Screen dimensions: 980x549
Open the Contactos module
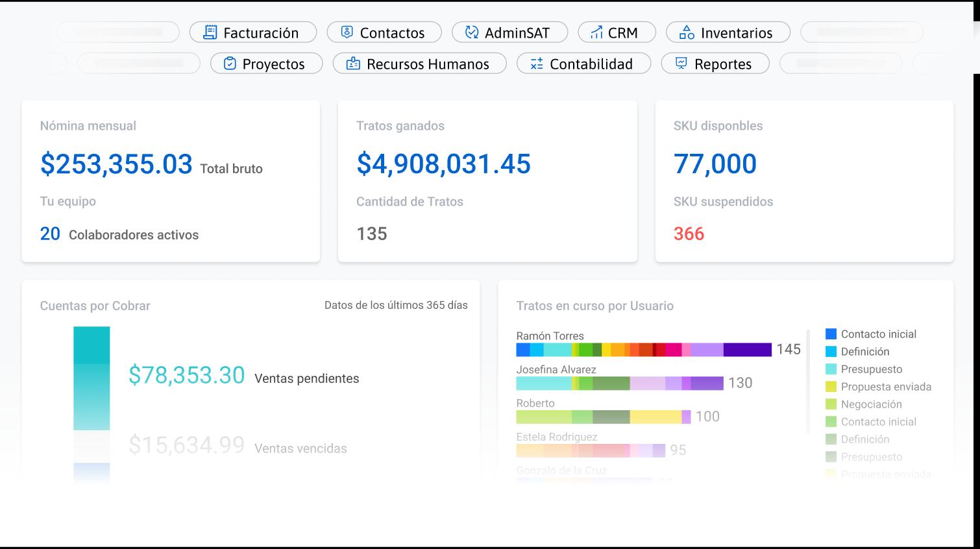click(384, 32)
